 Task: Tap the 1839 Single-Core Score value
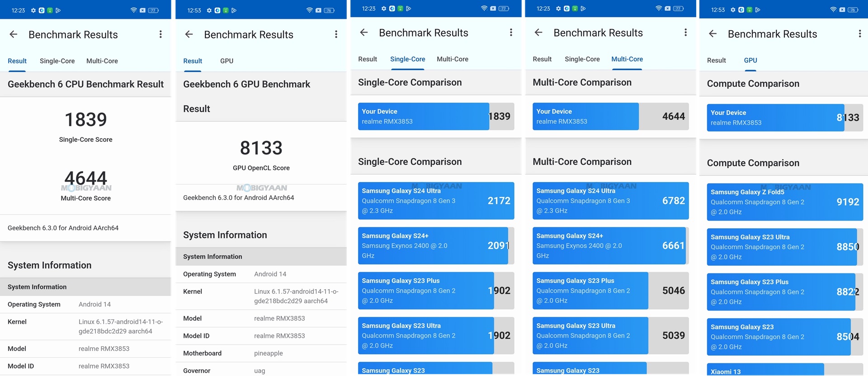(x=86, y=120)
